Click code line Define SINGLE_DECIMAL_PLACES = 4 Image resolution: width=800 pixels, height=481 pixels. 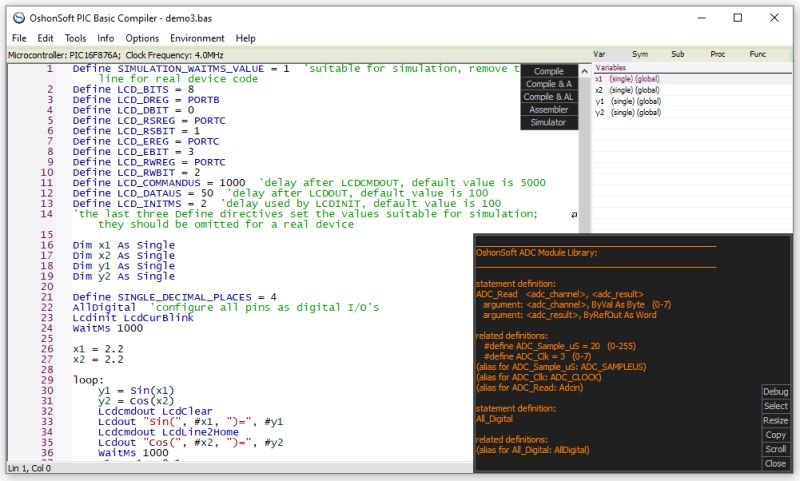point(174,297)
